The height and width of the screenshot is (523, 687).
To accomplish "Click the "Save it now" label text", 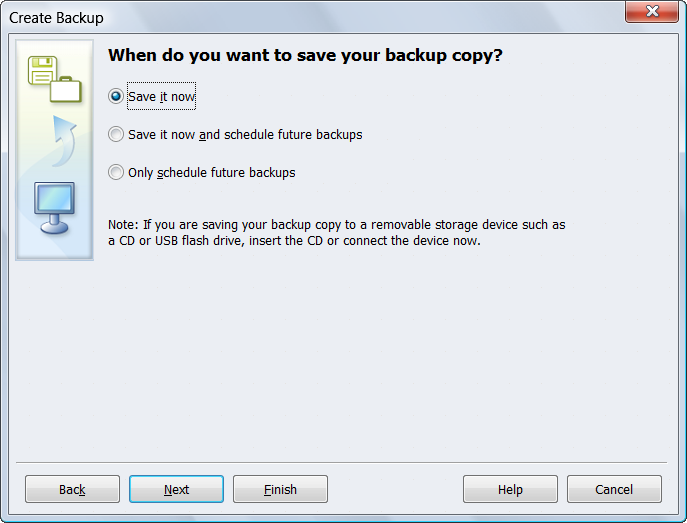I will pyautogui.click(x=162, y=97).
